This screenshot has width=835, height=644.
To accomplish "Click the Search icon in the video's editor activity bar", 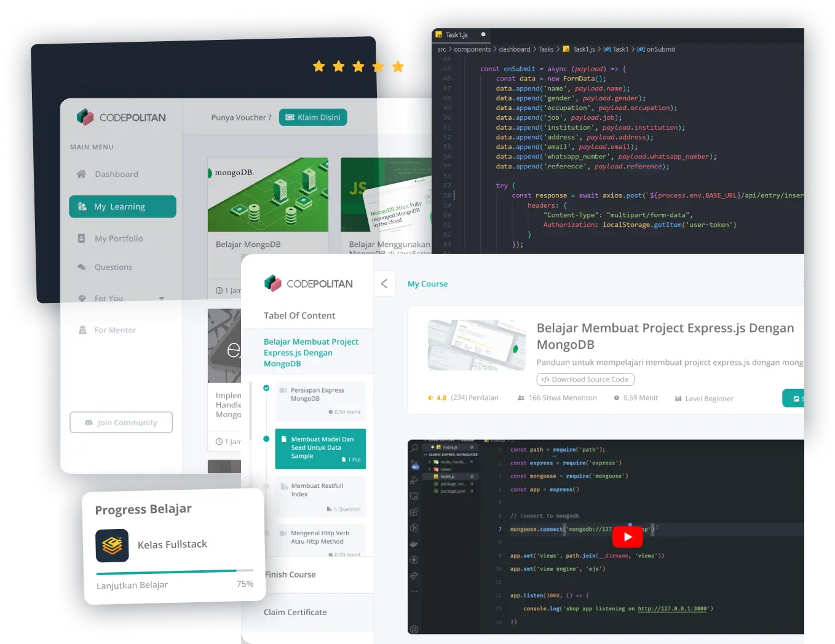I will coord(414,448).
